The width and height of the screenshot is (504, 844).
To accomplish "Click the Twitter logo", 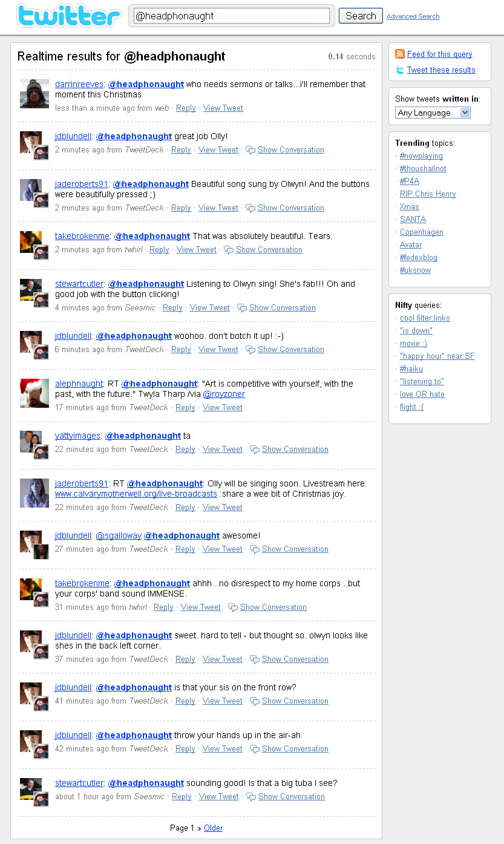I will point(68,16).
